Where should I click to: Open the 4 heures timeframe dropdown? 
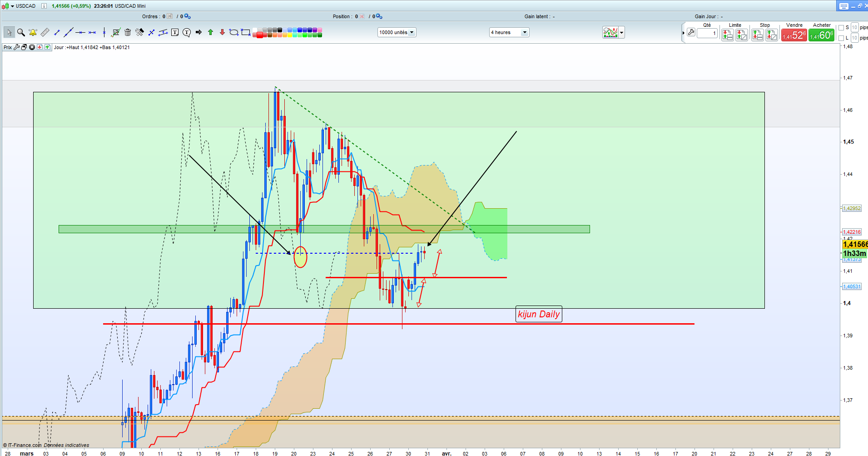509,32
